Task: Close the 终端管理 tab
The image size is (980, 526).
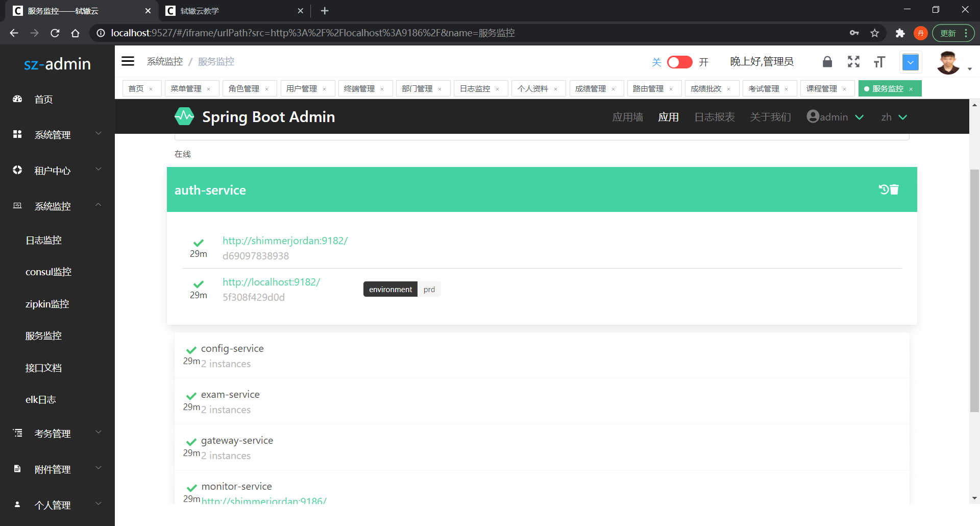Action: (382, 89)
